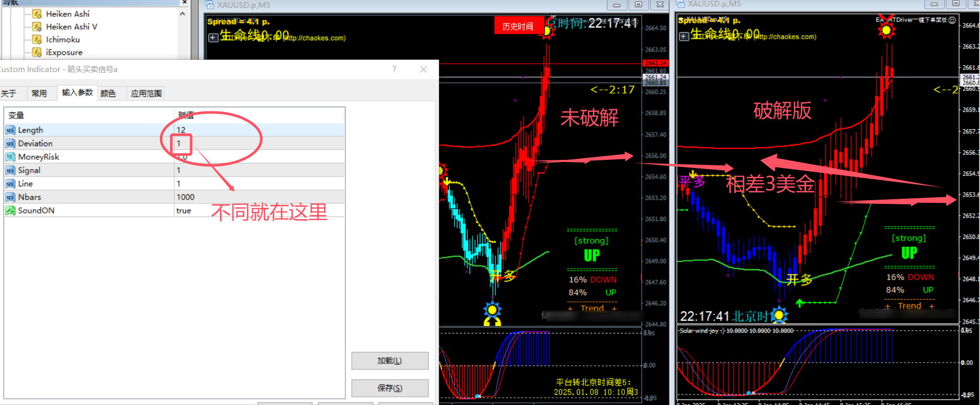Click the Heiken Ashi indicator icon

[x=37, y=14]
